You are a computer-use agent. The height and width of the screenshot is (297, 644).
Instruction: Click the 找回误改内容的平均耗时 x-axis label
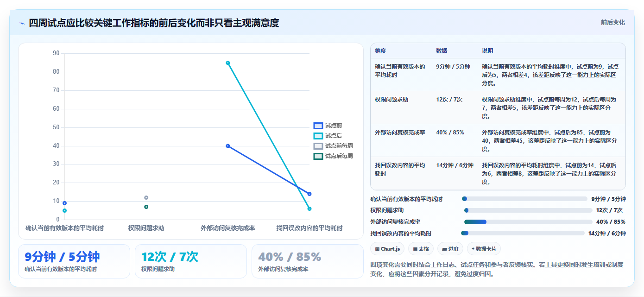[x=309, y=228]
